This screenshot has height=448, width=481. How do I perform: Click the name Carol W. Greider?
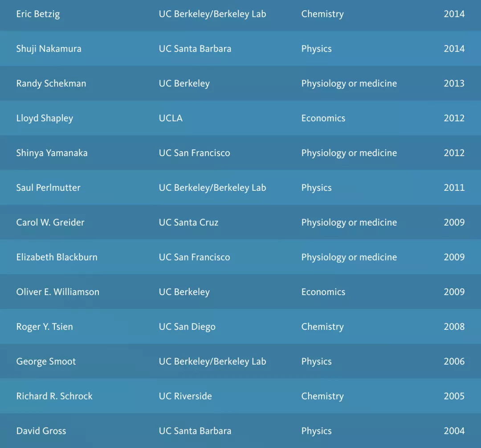pos(50,222)
